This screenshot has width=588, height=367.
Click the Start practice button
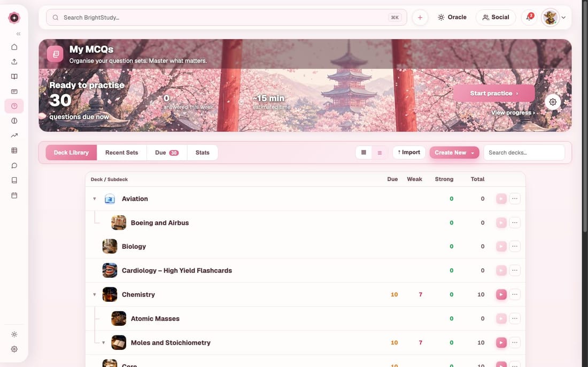pos(494,93)
